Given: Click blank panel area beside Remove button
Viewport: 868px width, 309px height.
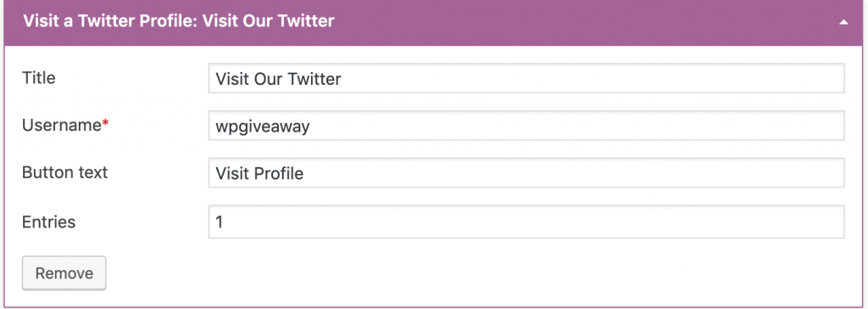Looking at the screenshot, I should (470, 273).
